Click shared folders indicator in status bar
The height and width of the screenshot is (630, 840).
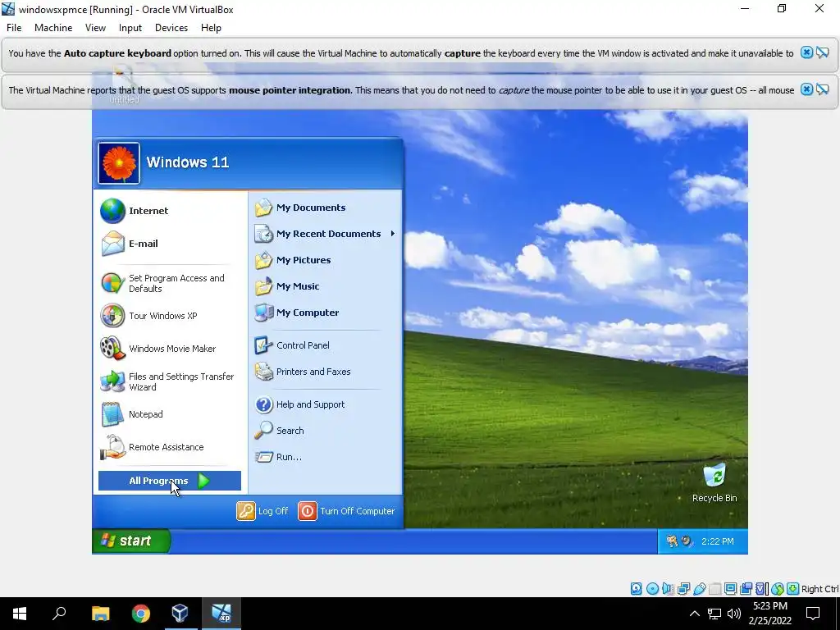click(x=714, y=589)
